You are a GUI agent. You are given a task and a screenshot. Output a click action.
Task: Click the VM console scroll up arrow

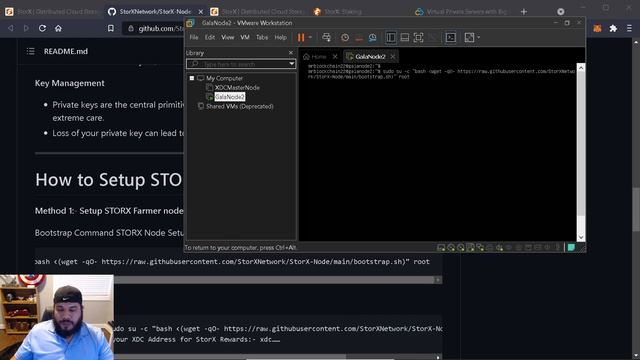(x=581, y=68)
